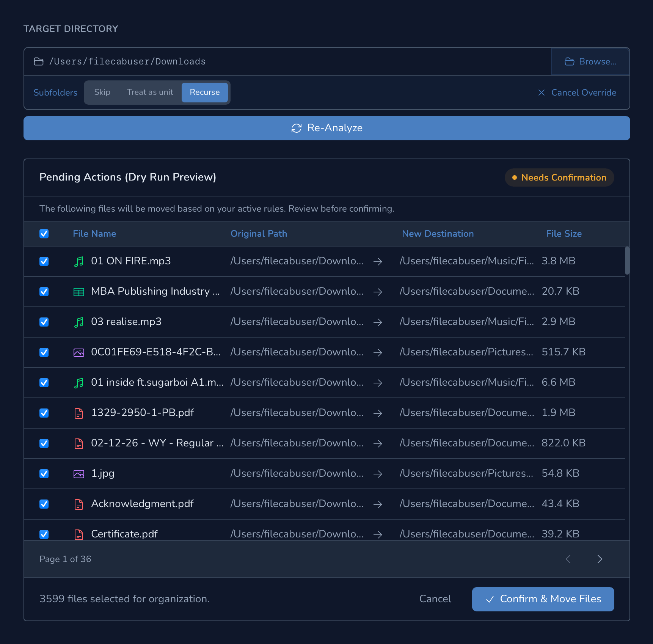Click the Page 1 of 36 indicator
Image resolution: width=653 pixels, height=644 pixels.
point(65,559)
